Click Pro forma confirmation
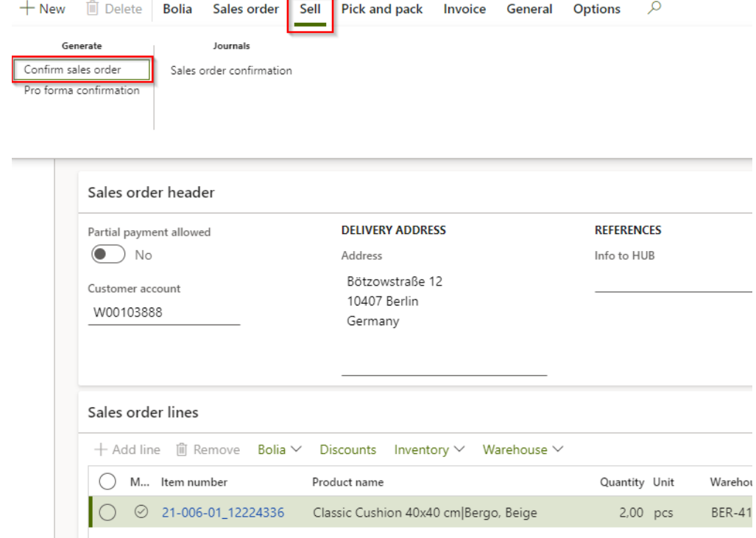 click(x=82, y=91)
